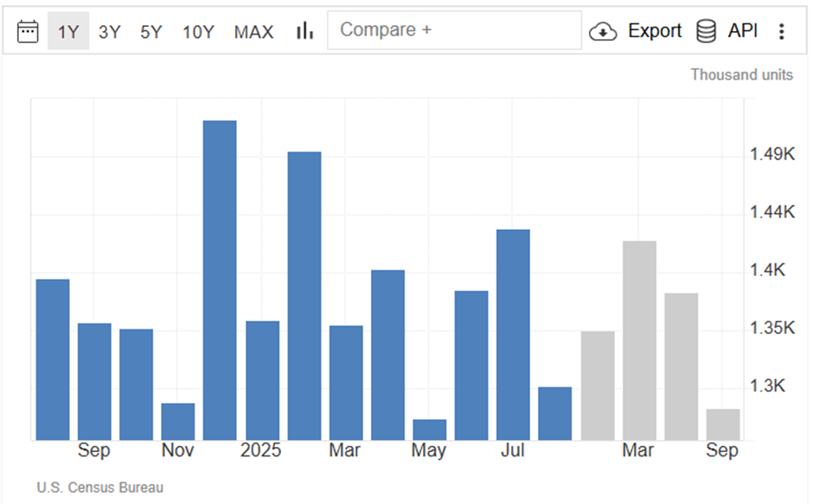Open the calendar date range picker

[x=29, y=32]
